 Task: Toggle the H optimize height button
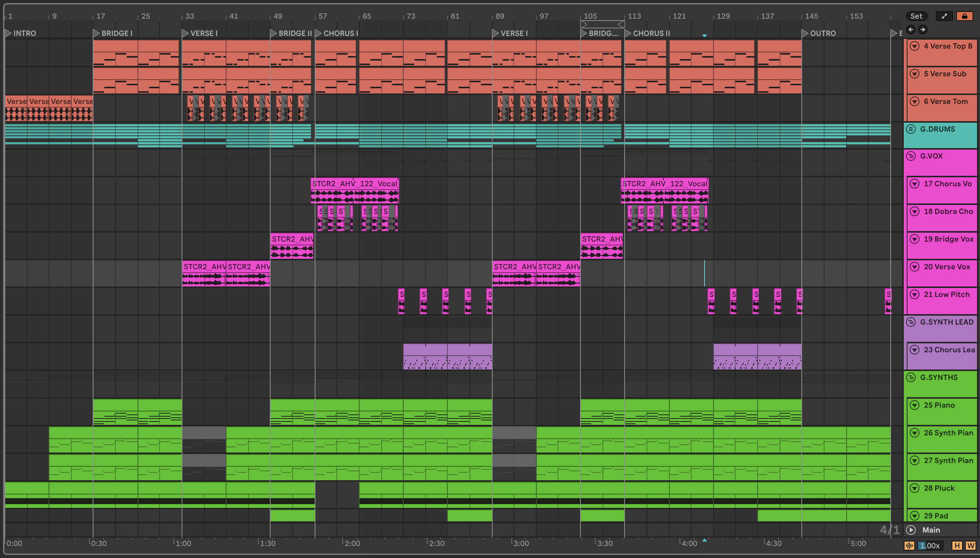tap(957, 546)
